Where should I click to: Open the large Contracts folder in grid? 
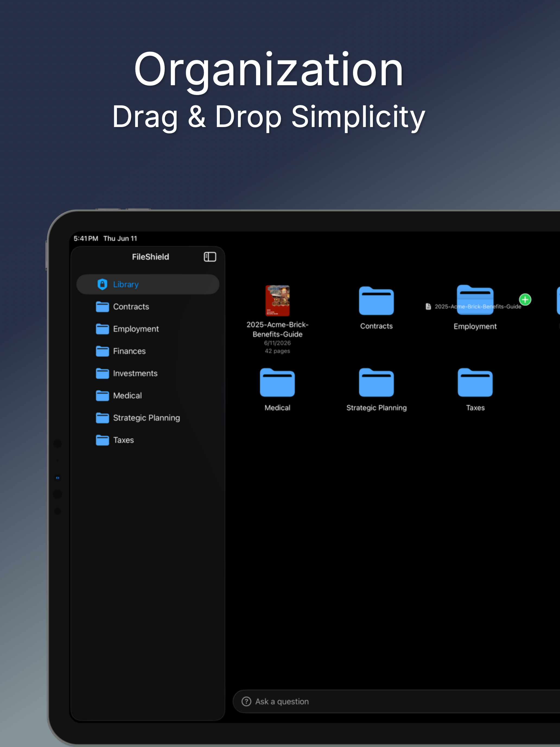pyautogui.click(x=376, y=300)
